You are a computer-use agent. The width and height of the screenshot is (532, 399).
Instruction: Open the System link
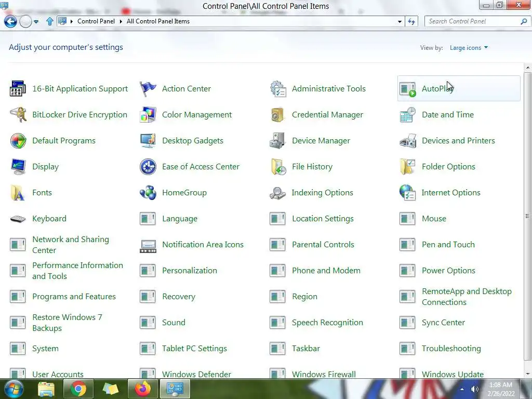pyautogui.click(x=46, y=349)
